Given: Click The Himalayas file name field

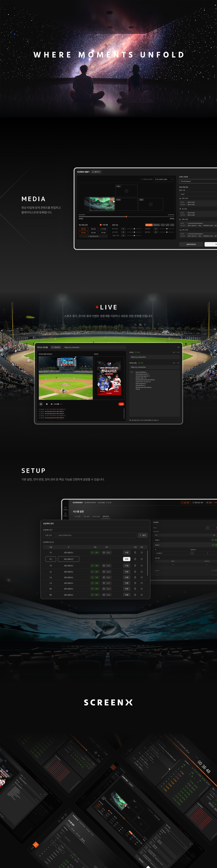Looking at the screenshot, I should pos(198,181).
